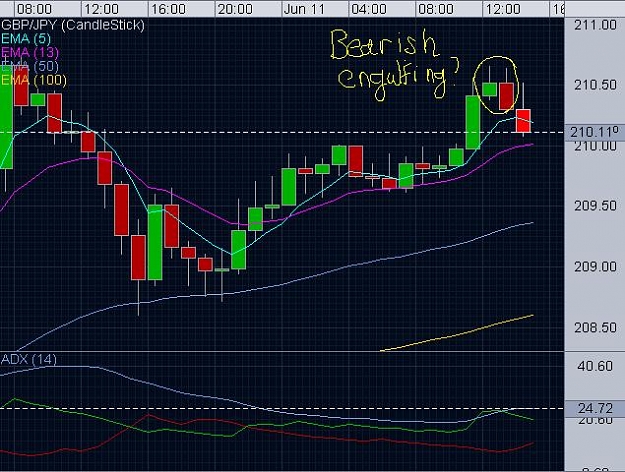Click the 24.72 ADX value marker

594,408
